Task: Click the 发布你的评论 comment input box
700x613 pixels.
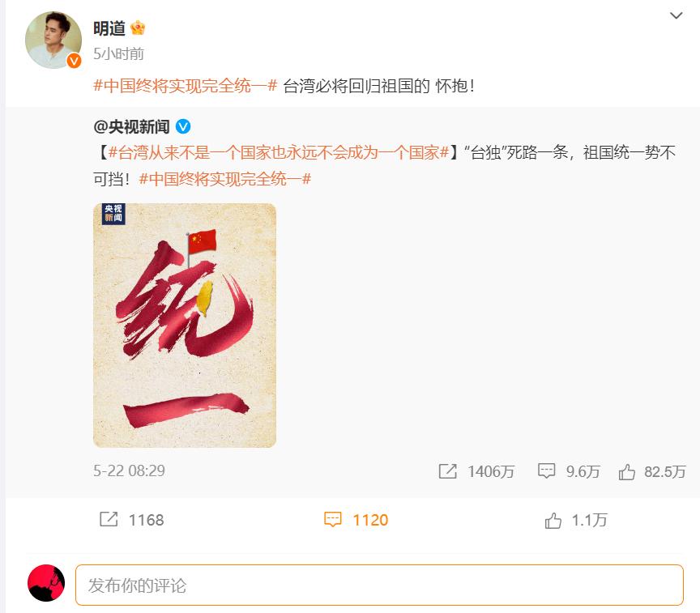Action: (x=379, y=585)
